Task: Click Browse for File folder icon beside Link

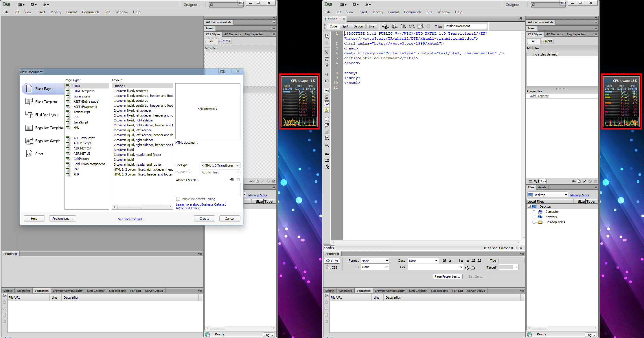Action: (473, 268)
